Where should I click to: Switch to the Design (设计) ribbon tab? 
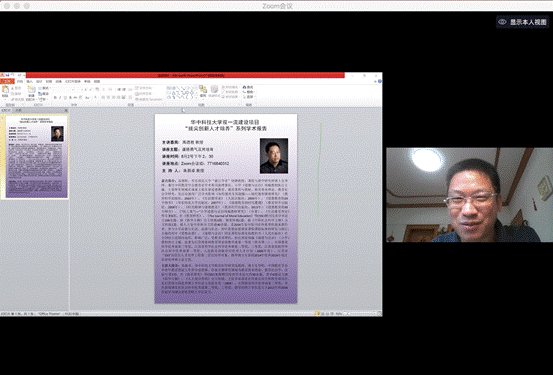[39, 81]
